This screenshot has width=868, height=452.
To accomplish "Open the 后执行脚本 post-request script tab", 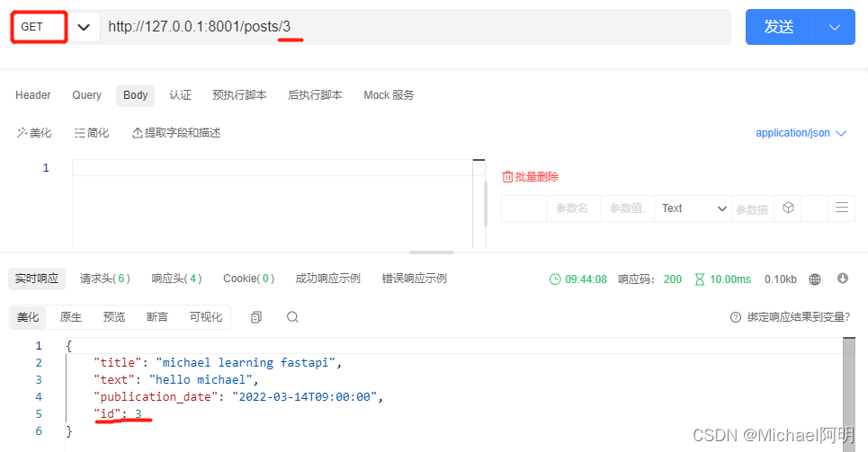I will [315, 95].
